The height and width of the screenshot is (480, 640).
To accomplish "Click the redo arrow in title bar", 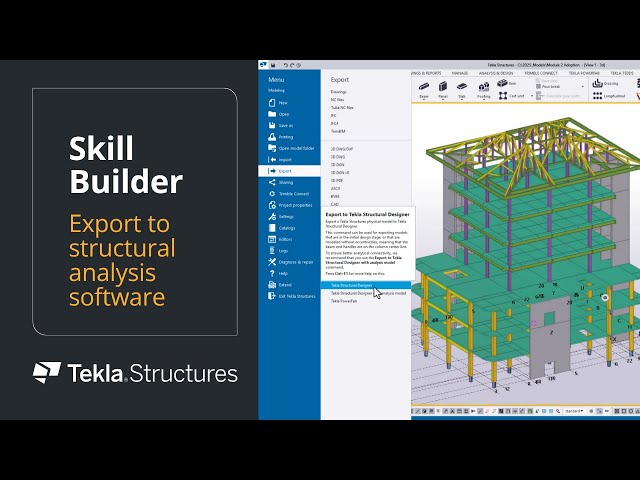I will click(x=292, y=65).
